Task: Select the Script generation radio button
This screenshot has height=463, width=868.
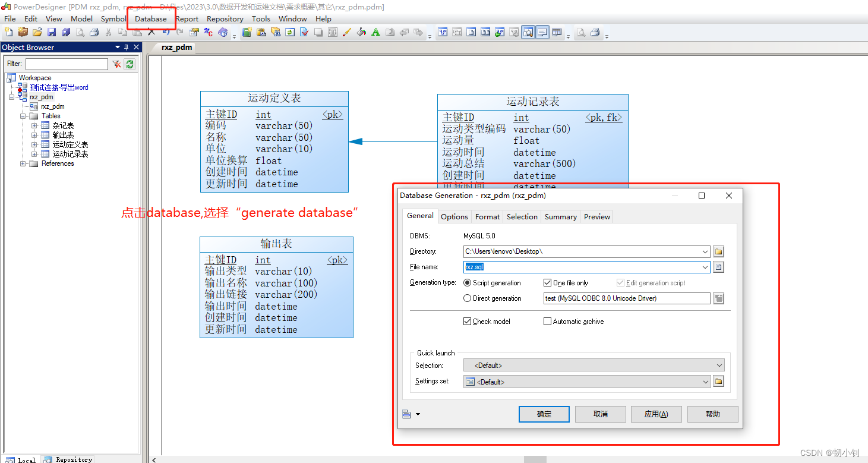Action: pyautogui.click(x=467, y=283)
